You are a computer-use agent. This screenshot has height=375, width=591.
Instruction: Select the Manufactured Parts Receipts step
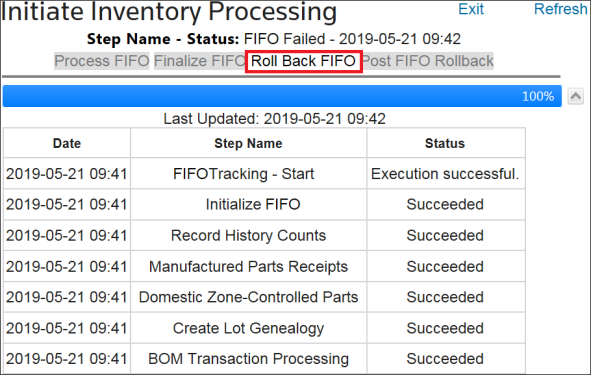(248, 266)
